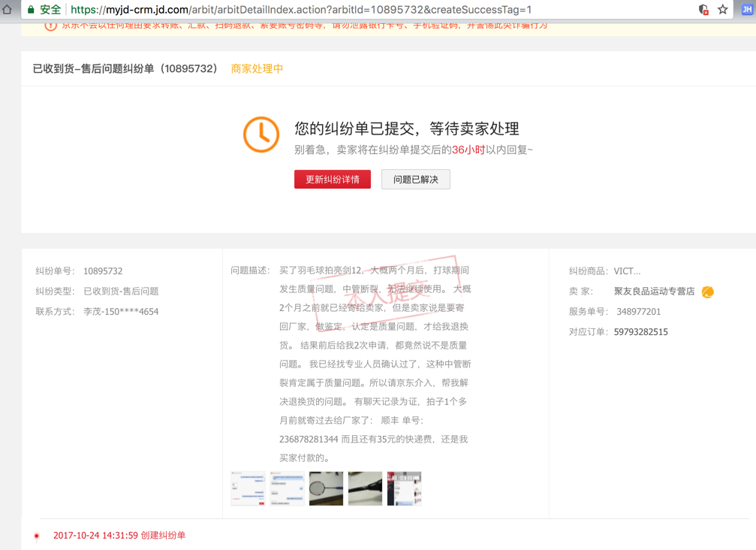Click the orange clock status icon

pos(261,134)
